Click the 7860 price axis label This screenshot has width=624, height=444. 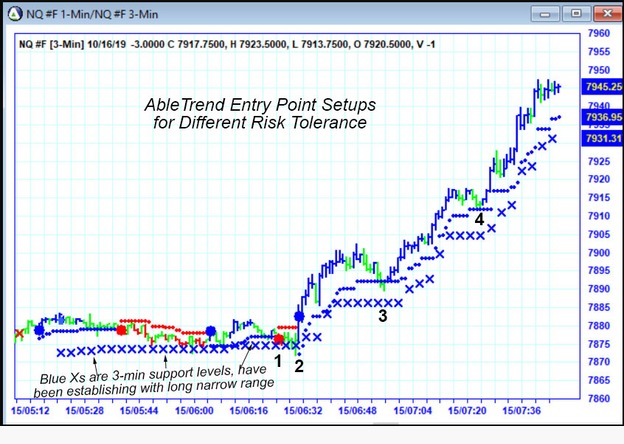(599, 398)
